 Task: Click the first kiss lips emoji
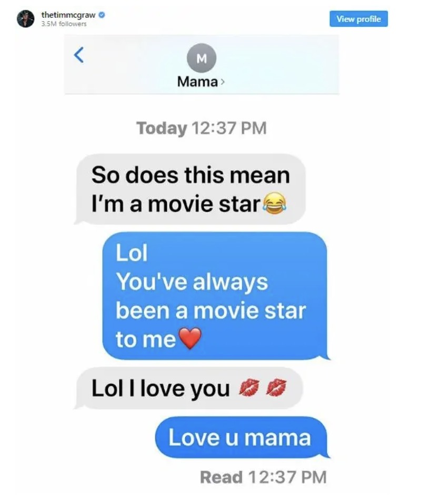(249, 388)
